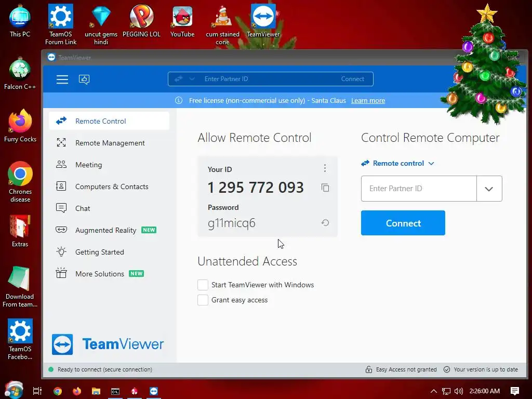
Task: Refresh the password with the reload icon
Action: (x=325, y=222)
